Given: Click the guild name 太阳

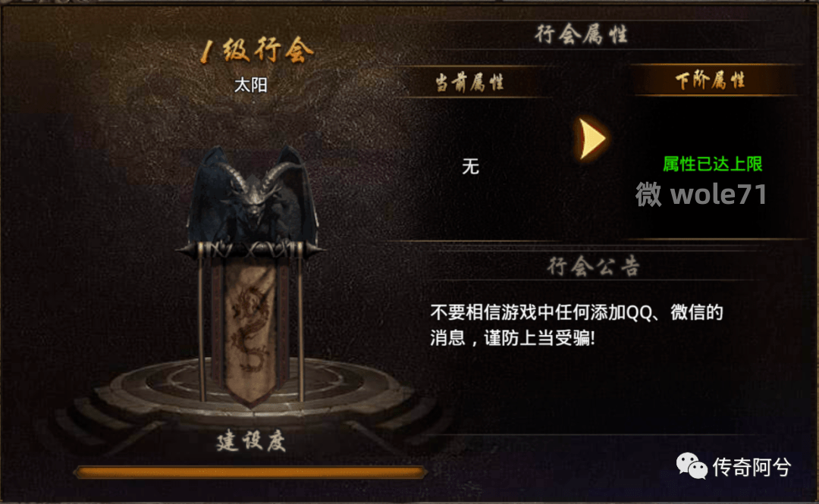Looking at the screenshot, I should point(251,85).
